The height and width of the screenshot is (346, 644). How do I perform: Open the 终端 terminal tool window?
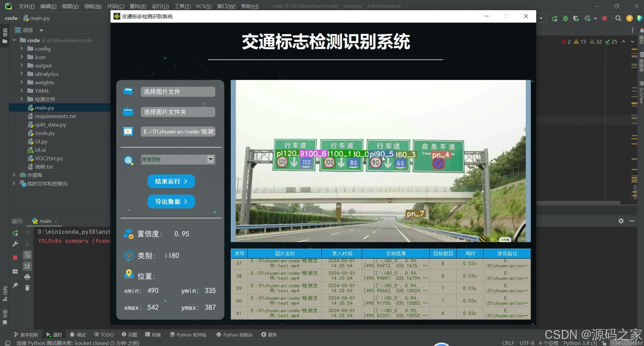pyautogui.click(x=153, y=334)
